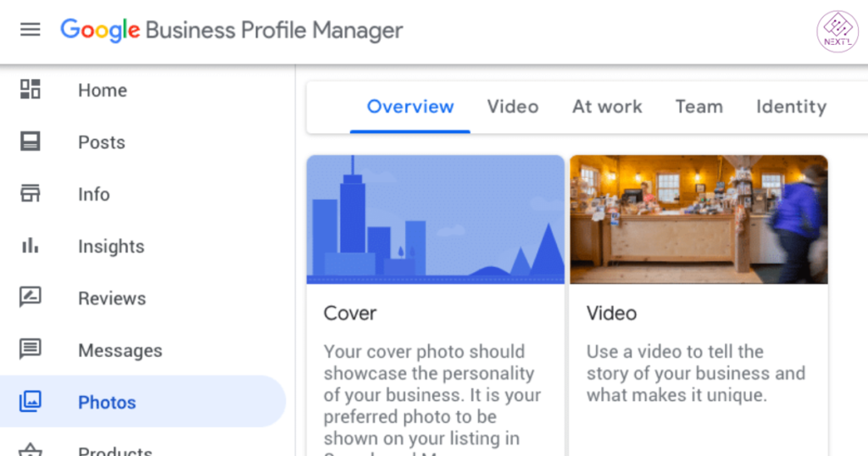Click the Google Business Profile Manager logo
The height and width of the screenshot is (456, 868).
click(231, 31)
